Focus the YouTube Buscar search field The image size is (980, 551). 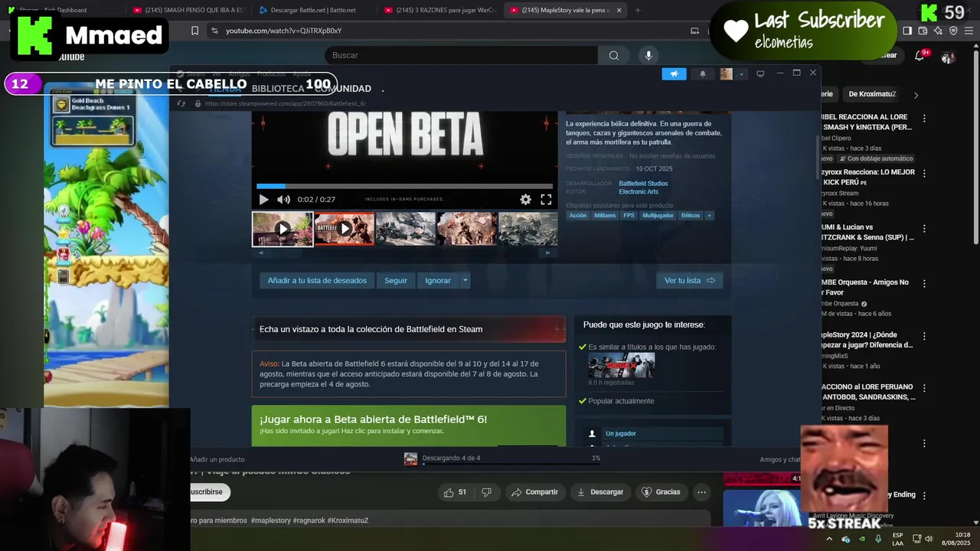[461, 55]
